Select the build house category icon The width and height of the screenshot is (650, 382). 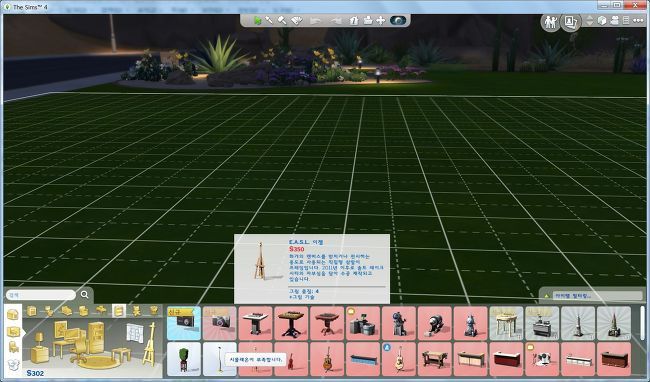click(x=13, y=314)
